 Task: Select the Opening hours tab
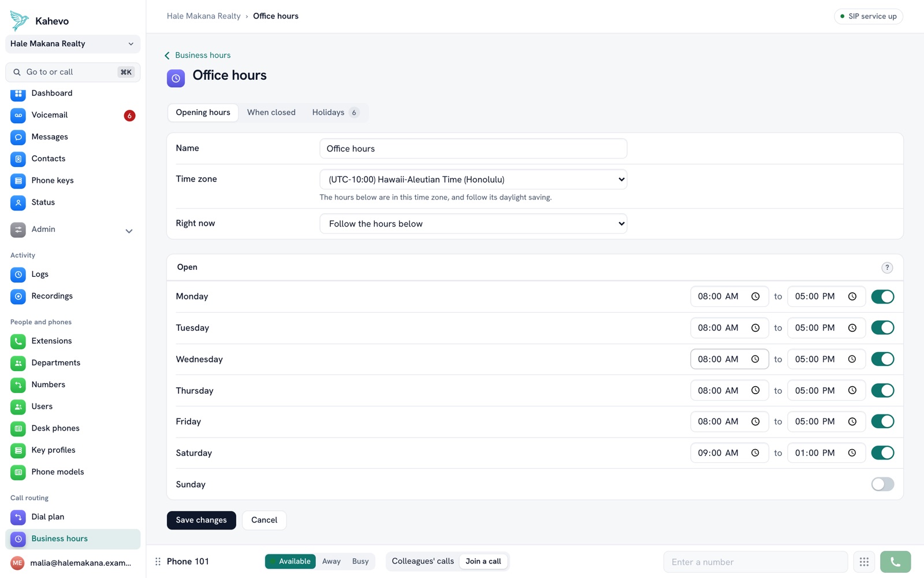(x=203, y=113)
